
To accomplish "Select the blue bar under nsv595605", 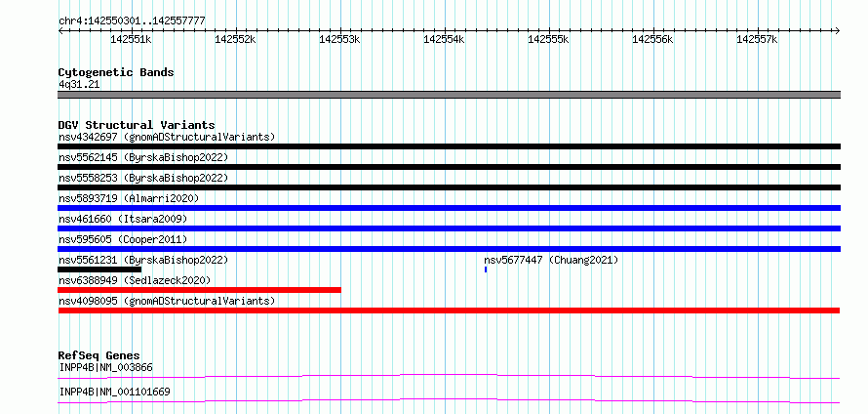I will click(449, 249).
